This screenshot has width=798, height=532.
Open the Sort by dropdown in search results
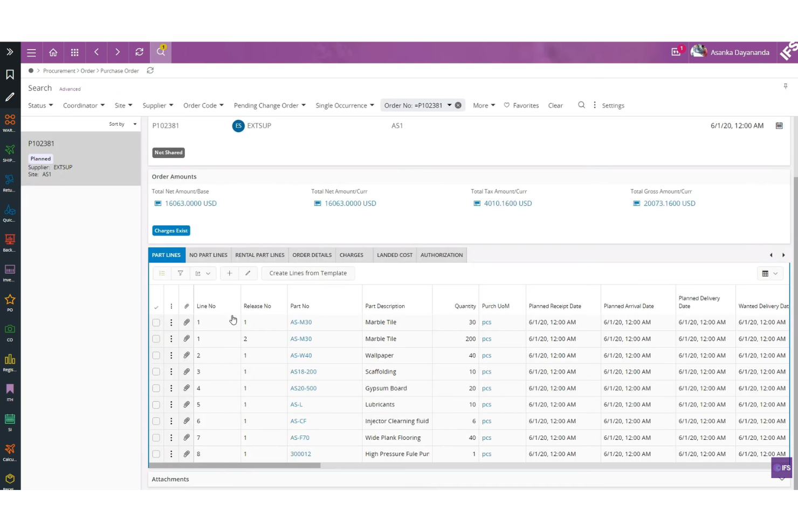[x=121, y=124]
